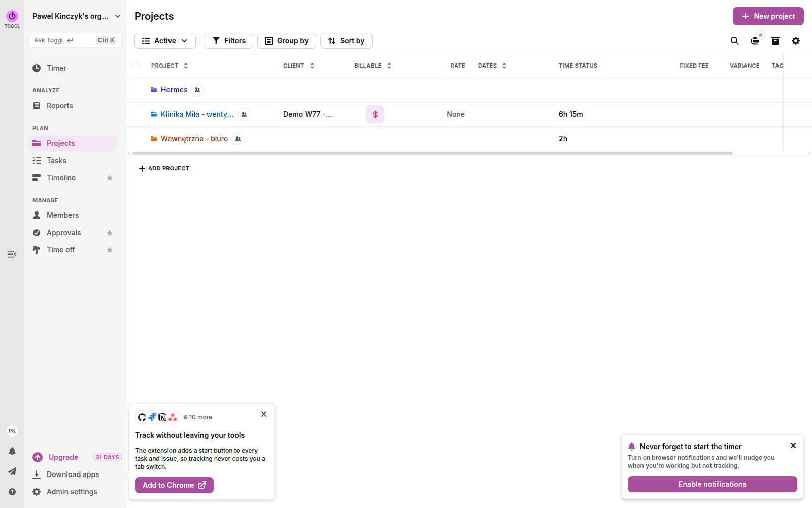The image size is (812, 508).
Task: Star the Timeline menu item
Action: tap(110, 178)
